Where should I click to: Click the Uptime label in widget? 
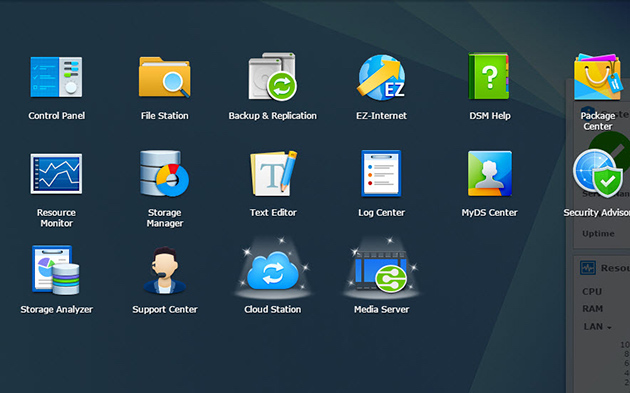click(598, 233)
